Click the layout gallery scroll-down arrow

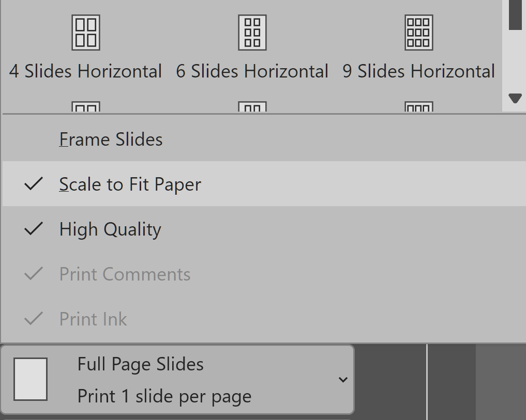click(515, 98)
